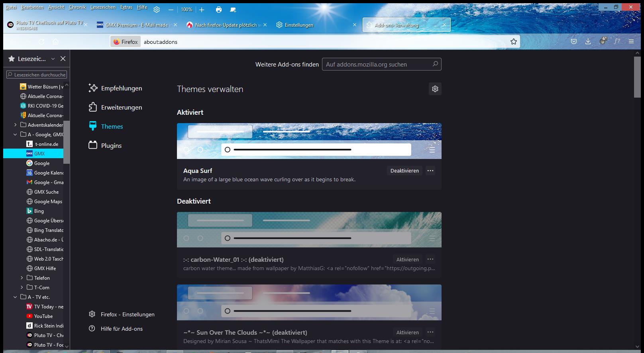
Task: Open the Hilfe menu
Action: [x=142, y=7]
